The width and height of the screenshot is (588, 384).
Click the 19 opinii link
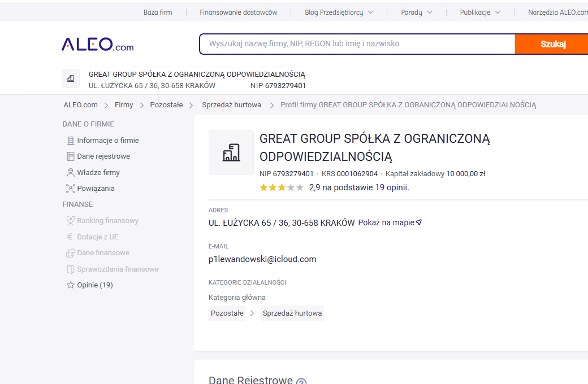click(x=392, y=187)
